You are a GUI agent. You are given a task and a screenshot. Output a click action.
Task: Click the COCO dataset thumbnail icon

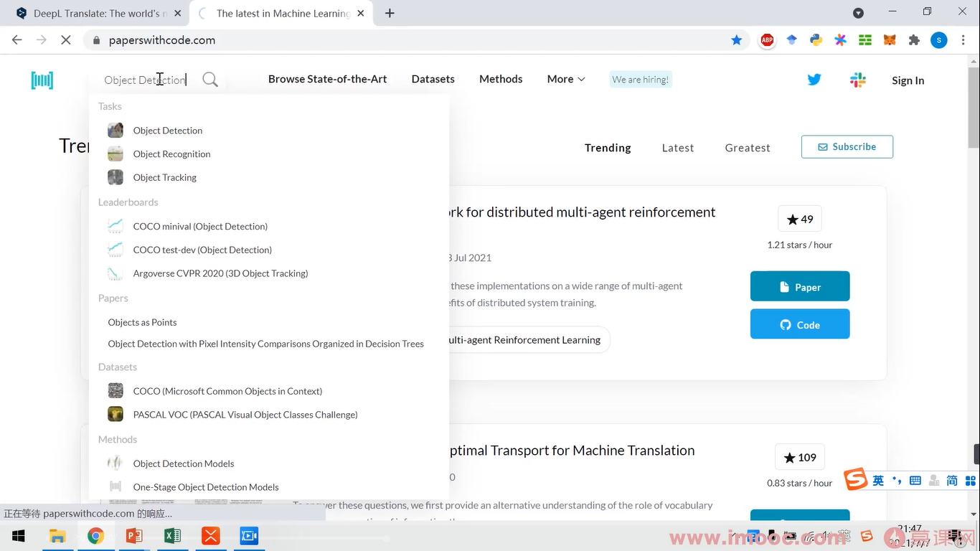[116, 391]
